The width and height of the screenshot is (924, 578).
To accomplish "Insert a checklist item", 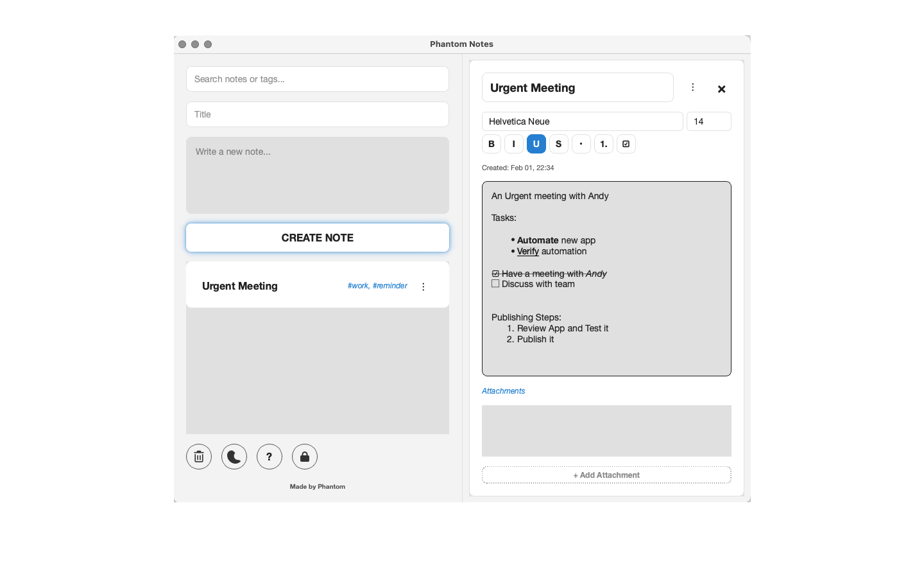I will point(626,143).
